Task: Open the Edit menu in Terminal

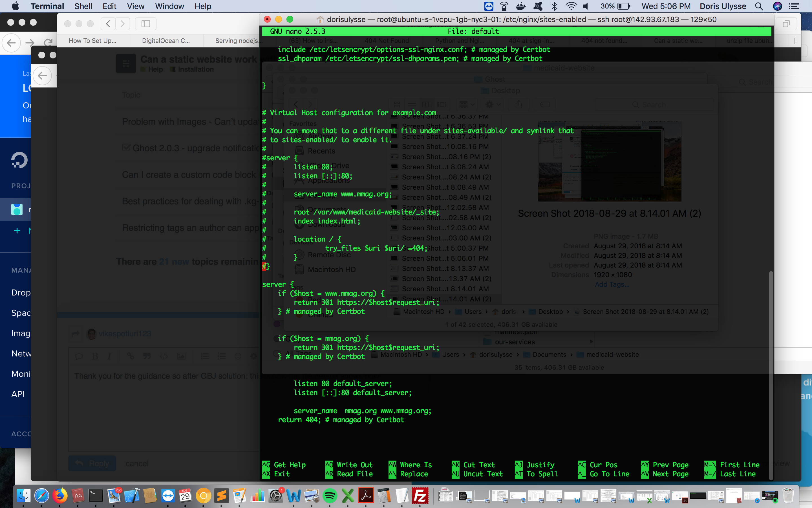Action: coord(109,6)
